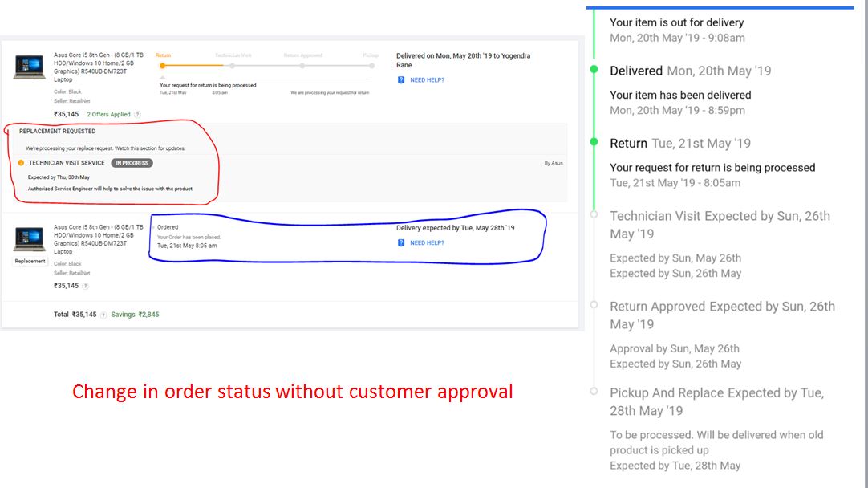Select the orange Return milestone dot on tracker

pyautogui.click(x=162, y=65)
